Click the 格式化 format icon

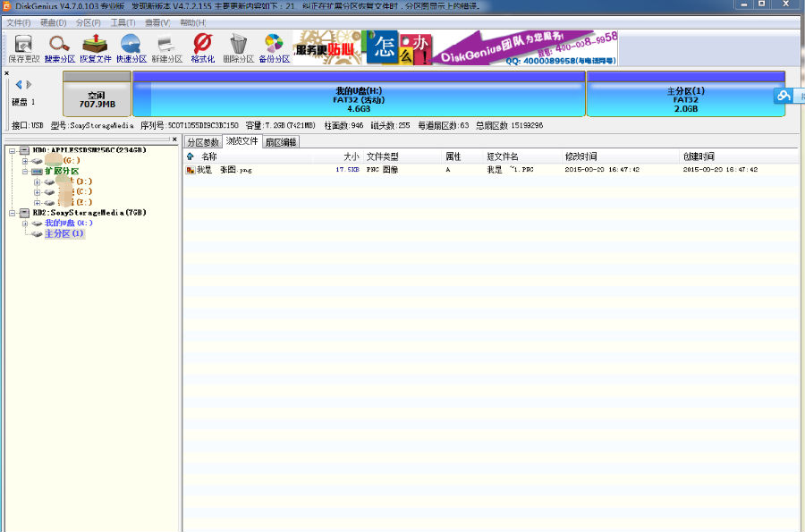coord(203,49)
